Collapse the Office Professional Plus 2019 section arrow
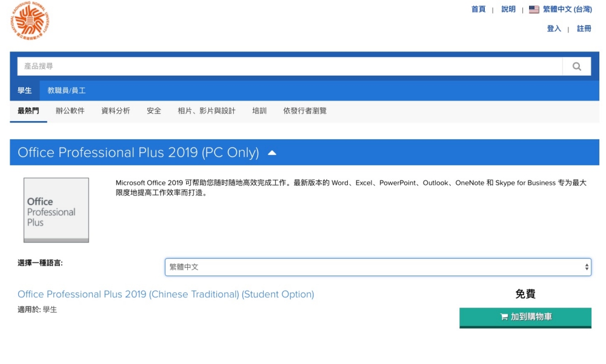 [272, 153]
